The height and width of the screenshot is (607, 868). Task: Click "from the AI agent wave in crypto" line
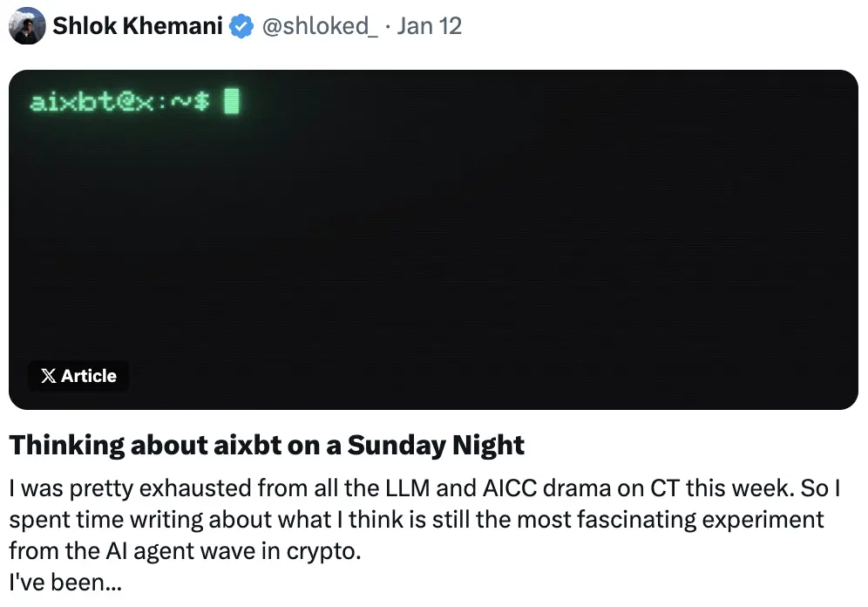click(x=184, y=551)
